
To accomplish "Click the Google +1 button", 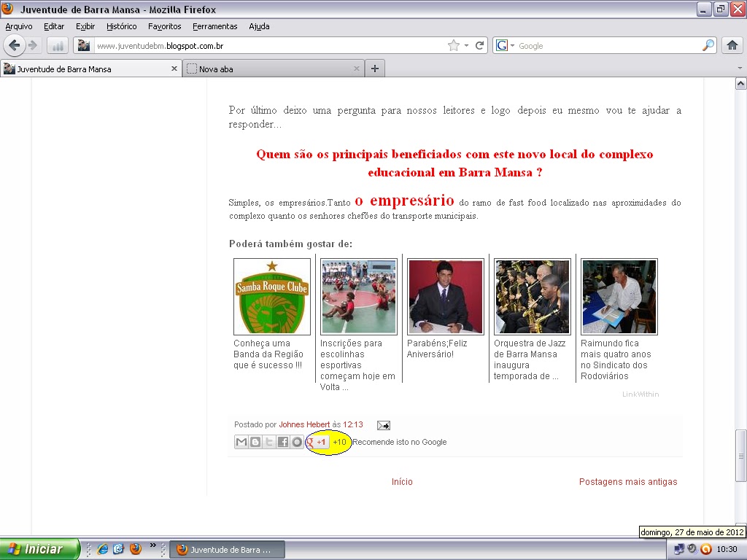I will 318,443.
